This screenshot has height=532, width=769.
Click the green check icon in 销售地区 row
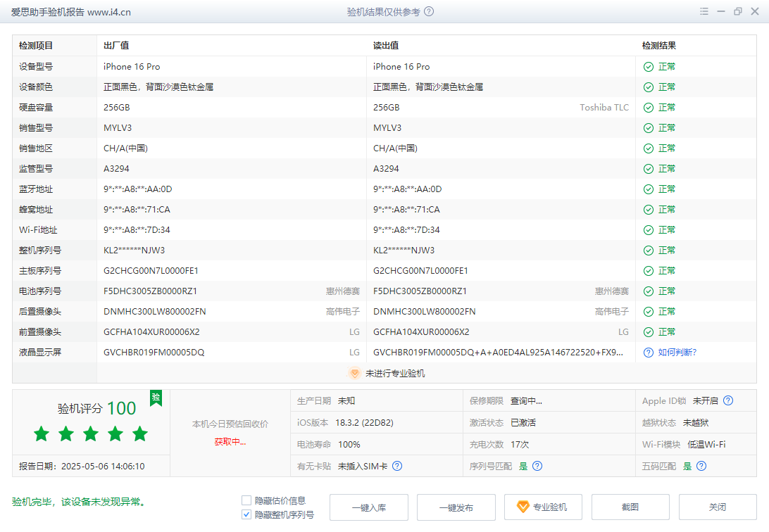click(649, 148)
